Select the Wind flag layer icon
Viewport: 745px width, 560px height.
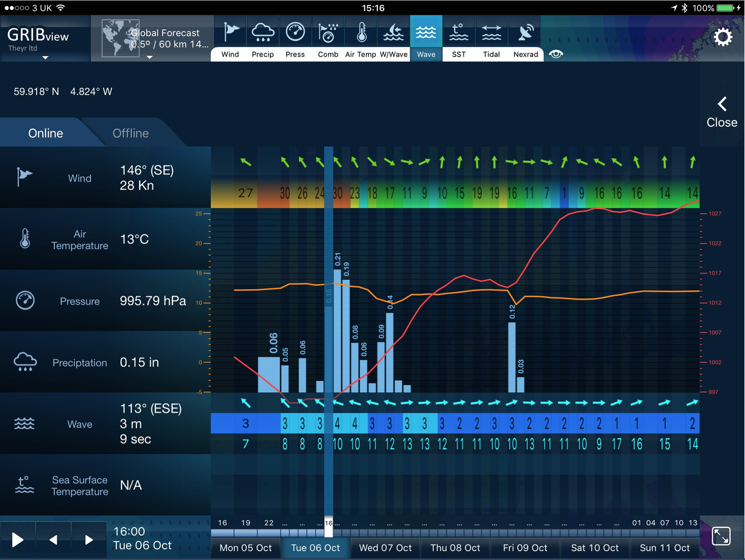point(230,38)
